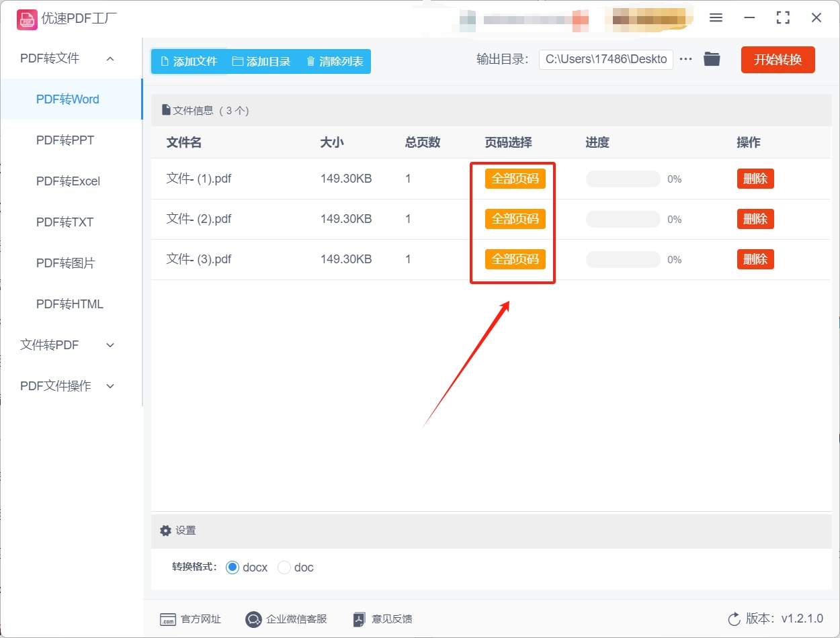Image resolution: width=840 pixels, height=638 pixels.
Task: Click the 开始转换 button
Action: click(778, 59)
